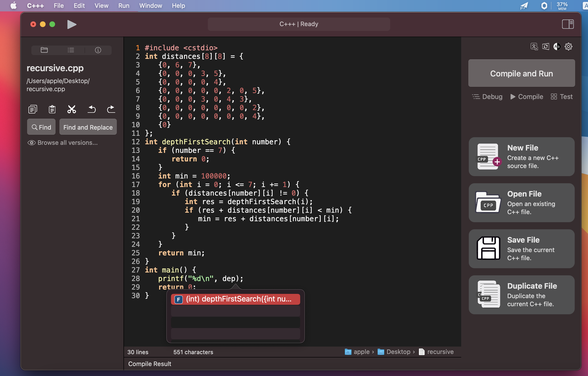Toggle the Aa light/dark appearance icon
Screen dimensions: 588x376
(x=557, y=46)
